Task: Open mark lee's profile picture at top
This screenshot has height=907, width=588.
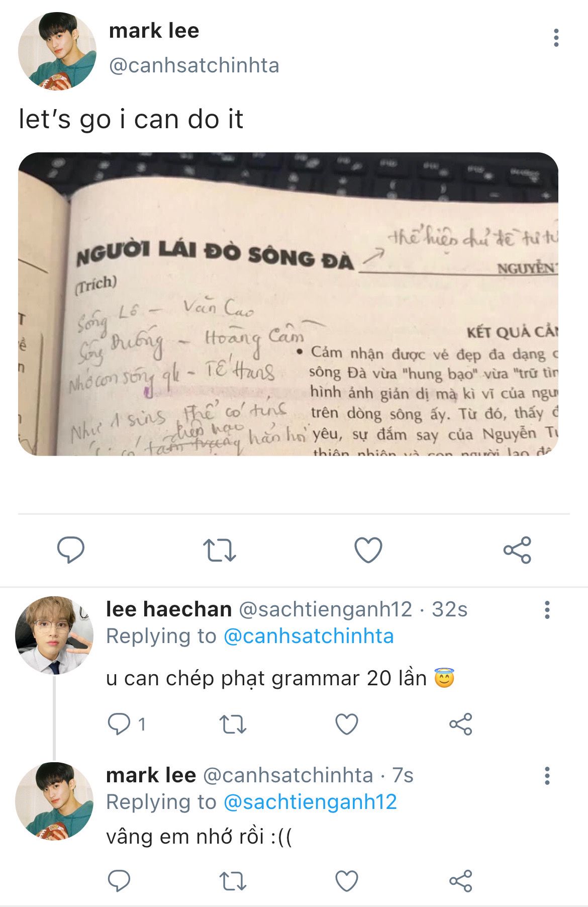Action: click(57, 51)
